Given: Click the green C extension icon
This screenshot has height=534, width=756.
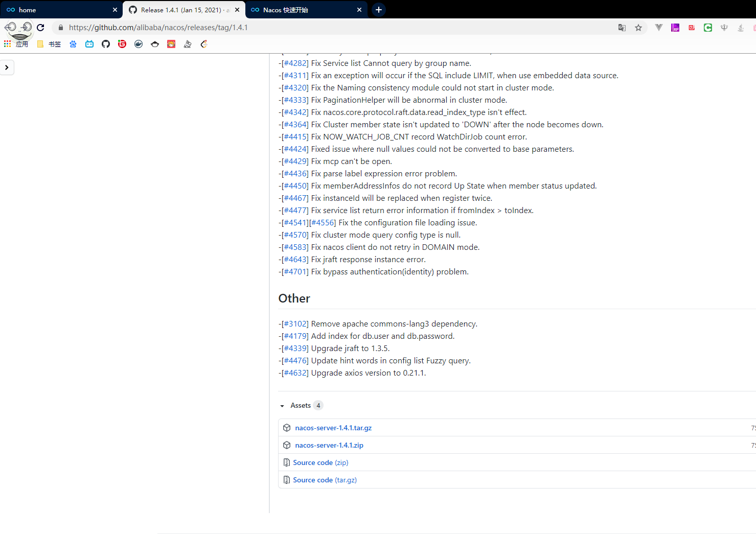Looking at the screenshot, I should coord(708,28).
